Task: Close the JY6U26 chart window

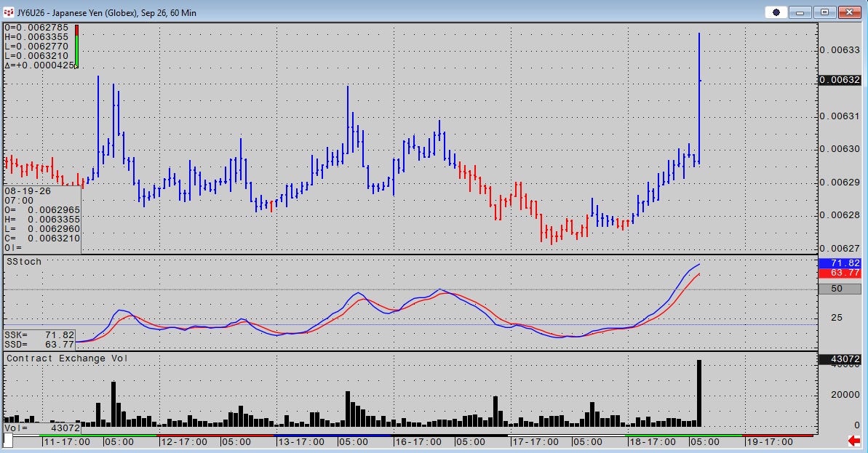Action: tap(848, 12)
